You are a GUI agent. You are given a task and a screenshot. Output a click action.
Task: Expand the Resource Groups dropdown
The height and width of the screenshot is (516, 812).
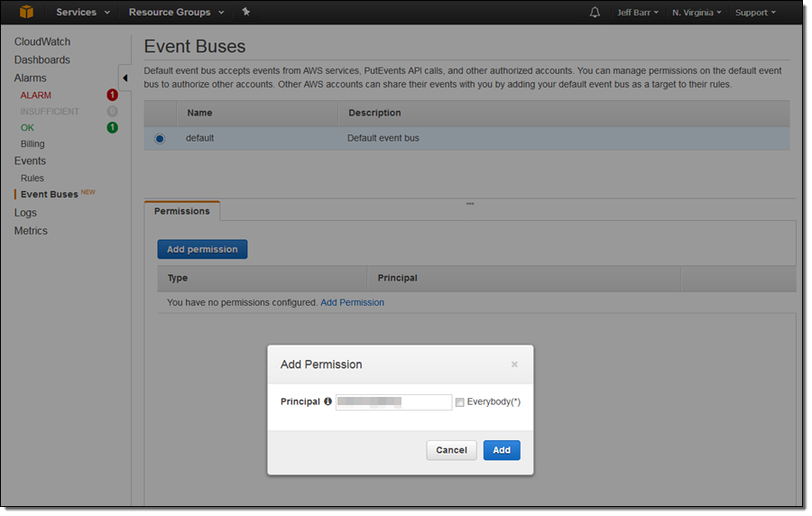(176, 13)
